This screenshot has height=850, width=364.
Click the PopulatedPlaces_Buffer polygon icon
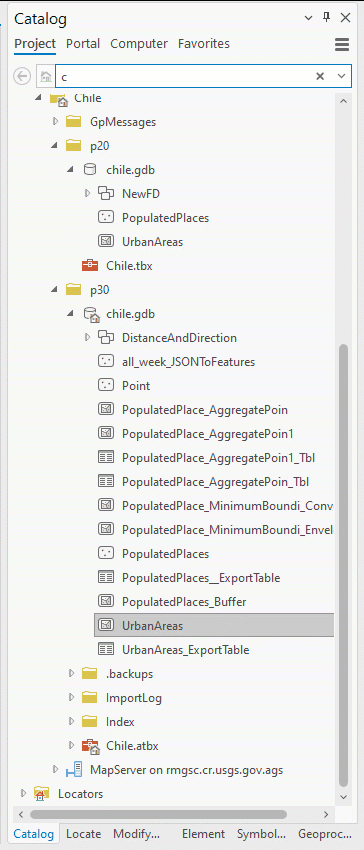pyautogui.click(x=105, y=602)
